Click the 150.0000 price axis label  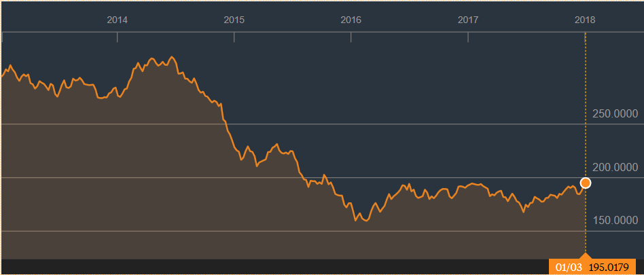(615, 221)
